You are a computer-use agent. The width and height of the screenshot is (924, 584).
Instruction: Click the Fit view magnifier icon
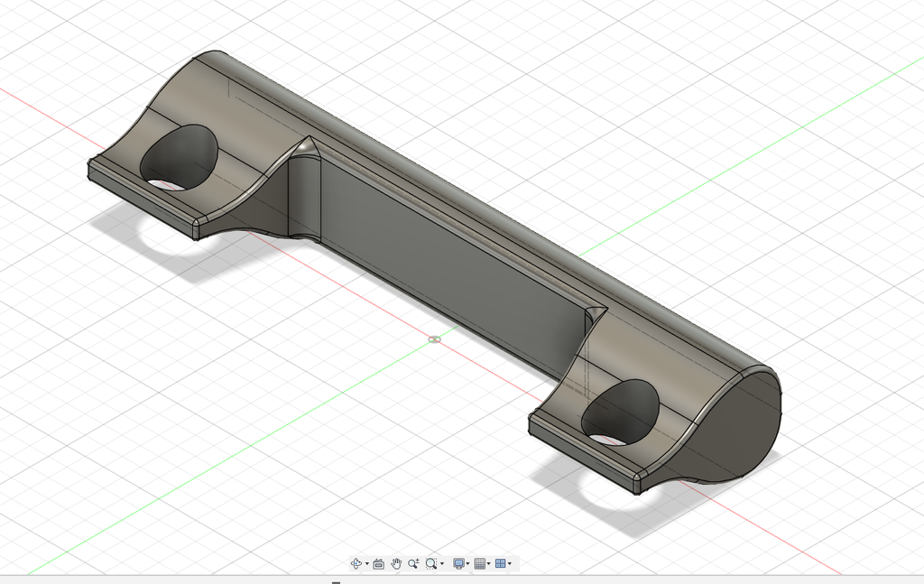[431, 563]
